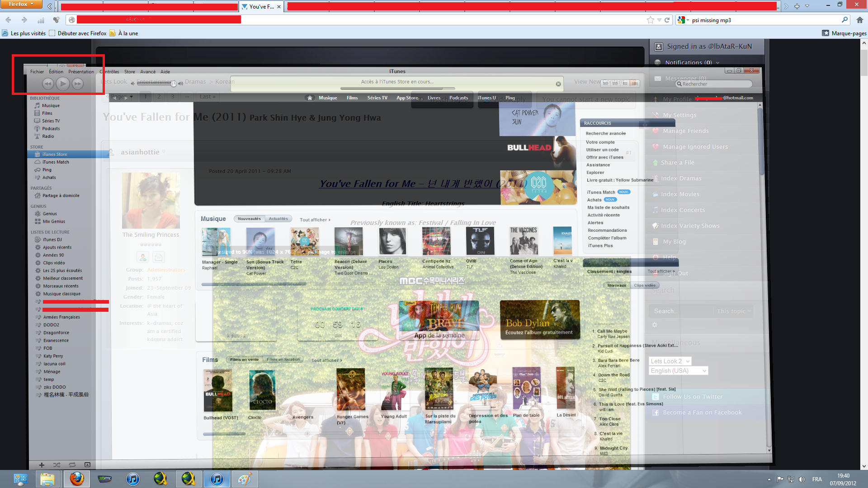The width and height of the screenshot is (868, 488).
Task: Open Genius in the iTunes sidebar
Action: [x=50, y=214]
